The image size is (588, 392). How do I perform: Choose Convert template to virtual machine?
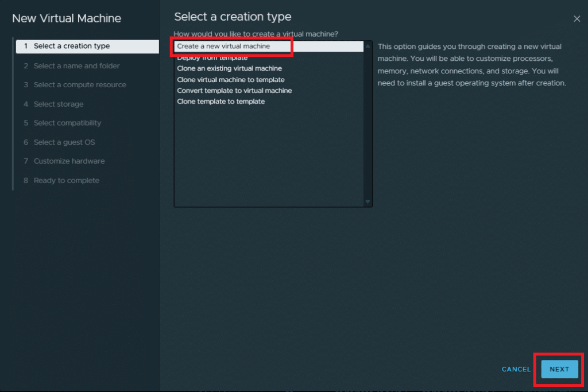point(234,91)
